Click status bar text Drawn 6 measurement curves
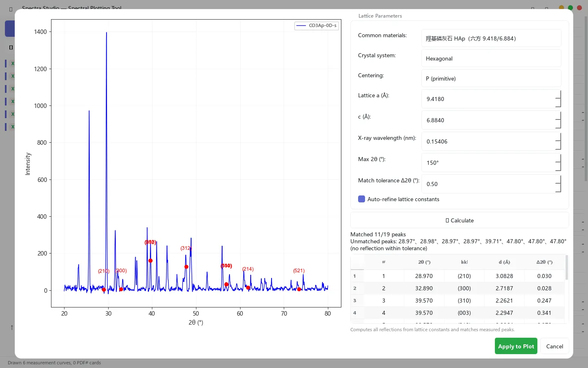The image size is (588, 368). tap(54, 363)
